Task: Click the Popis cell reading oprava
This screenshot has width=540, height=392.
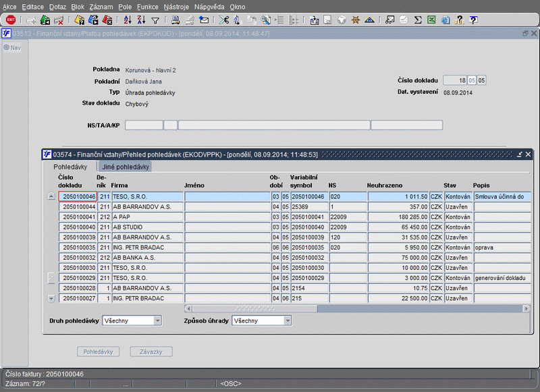Action: click(x=502, y=248)
